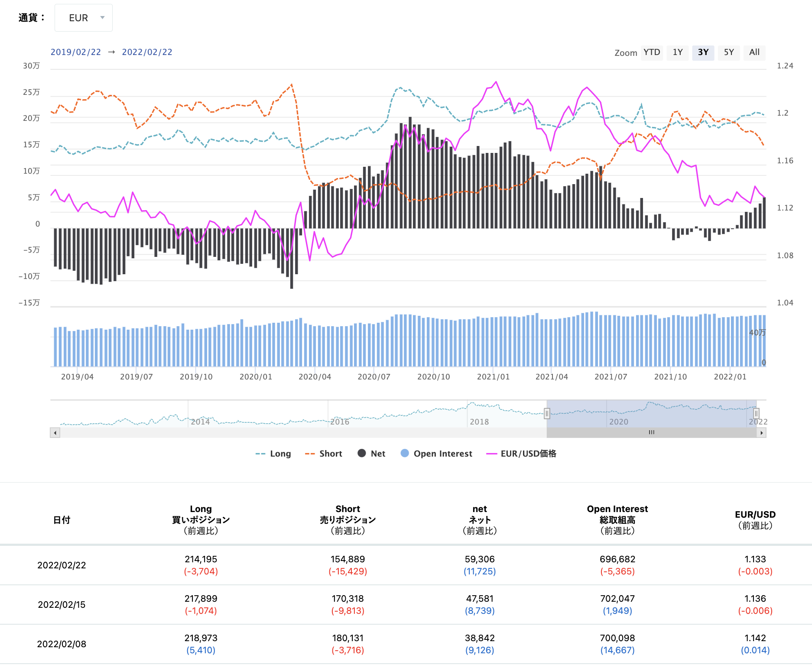Click Open Interest value 702,047
The image size is (812, 668).
(617, 598)
